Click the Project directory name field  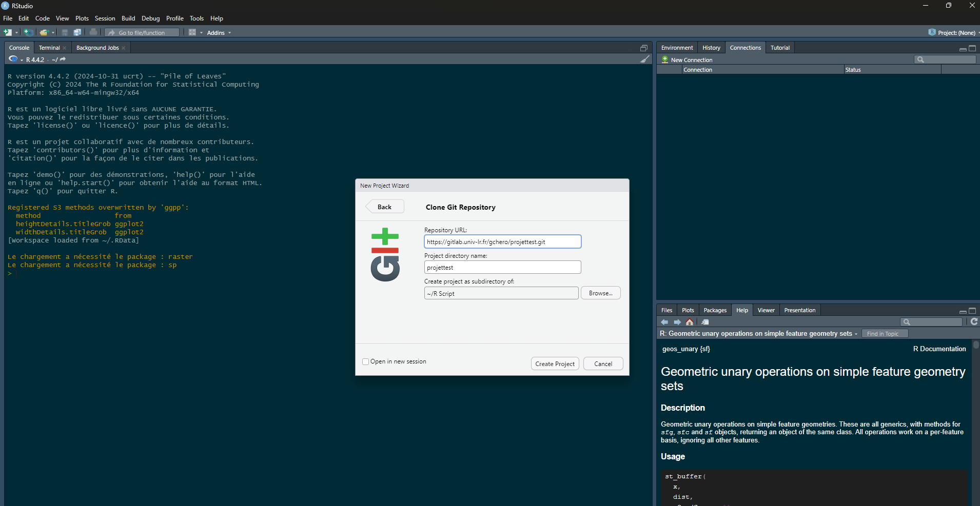pos(502,268)
